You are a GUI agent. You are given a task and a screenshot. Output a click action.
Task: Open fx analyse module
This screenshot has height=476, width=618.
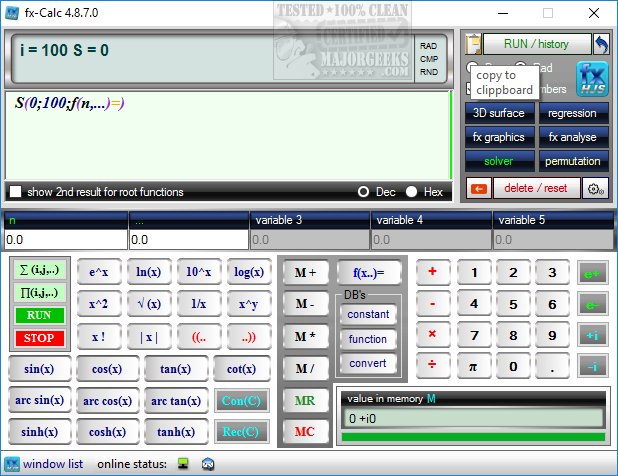click(x=573, y=137)
